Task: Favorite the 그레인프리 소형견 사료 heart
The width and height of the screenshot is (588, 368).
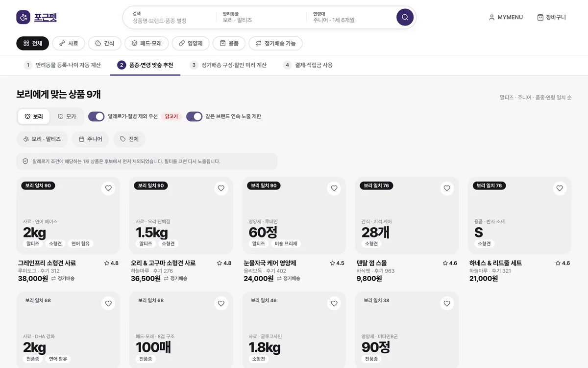Action: (108, 188)
